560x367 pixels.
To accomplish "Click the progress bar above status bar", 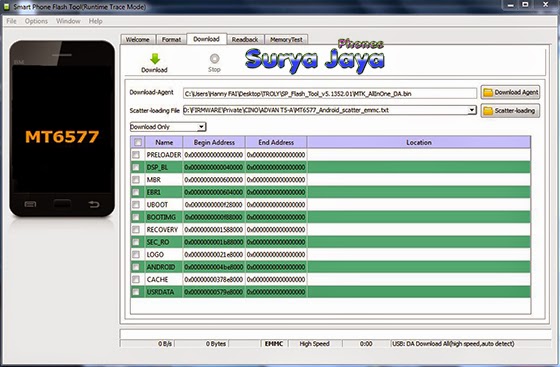I will [335, 334].
